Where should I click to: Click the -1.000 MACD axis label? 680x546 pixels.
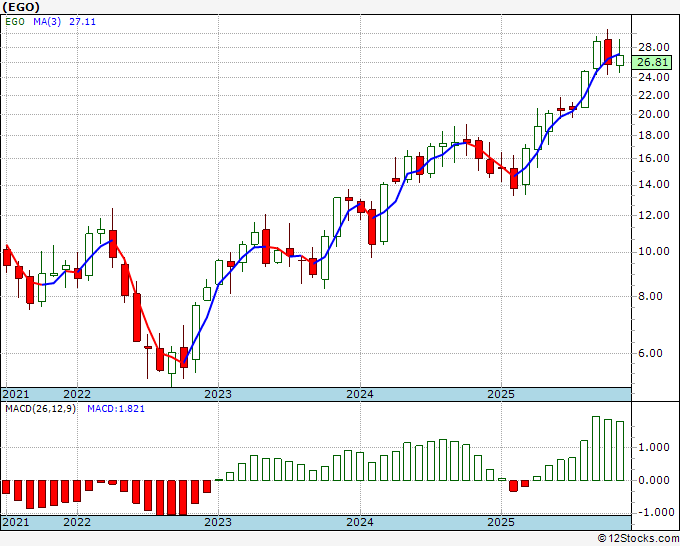point(655,513)
